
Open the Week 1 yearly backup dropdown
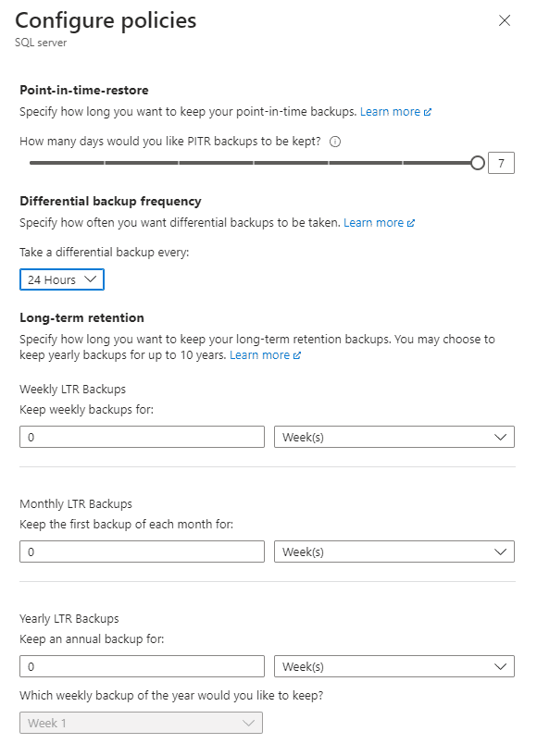[x=141, y=723]
